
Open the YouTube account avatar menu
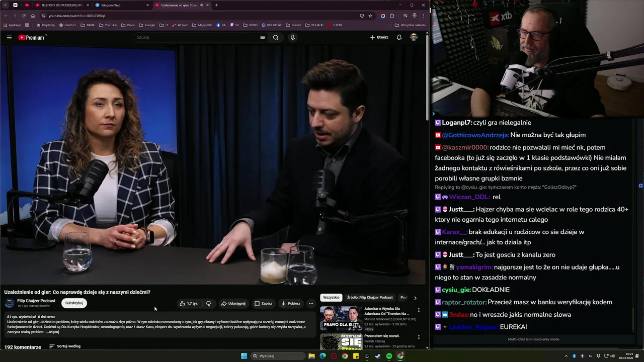pos(414,37)
